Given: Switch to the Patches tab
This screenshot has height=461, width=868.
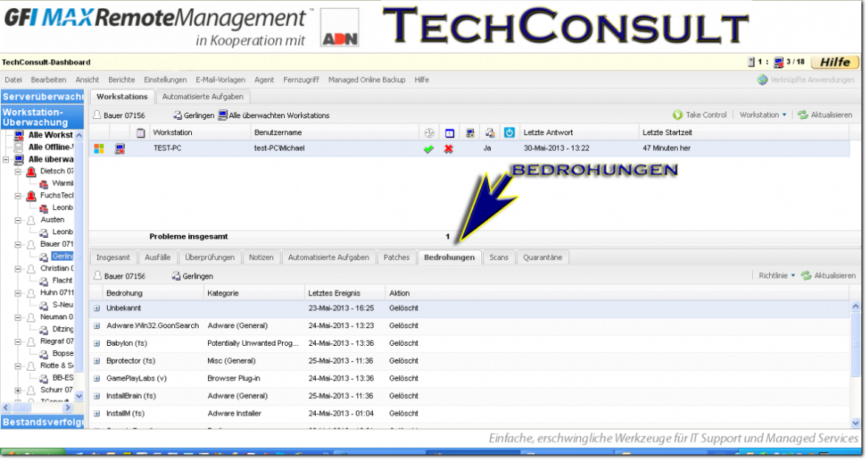Looking at the screenshot, I should (396, 257).
